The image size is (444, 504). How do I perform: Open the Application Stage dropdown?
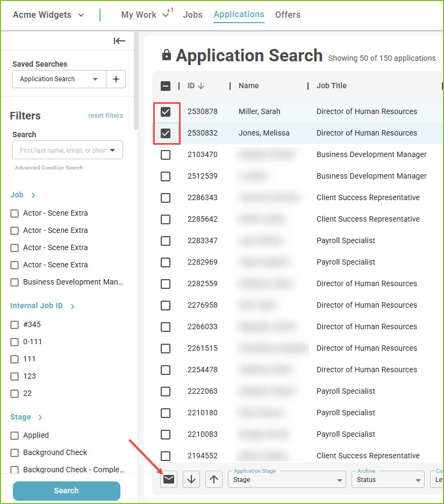(287, 480)
